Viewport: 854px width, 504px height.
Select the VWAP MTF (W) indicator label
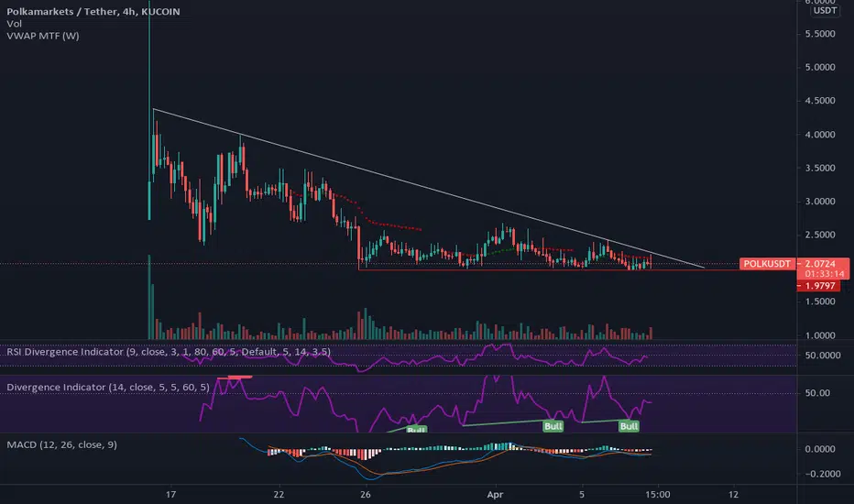click(x=43, y=36)
